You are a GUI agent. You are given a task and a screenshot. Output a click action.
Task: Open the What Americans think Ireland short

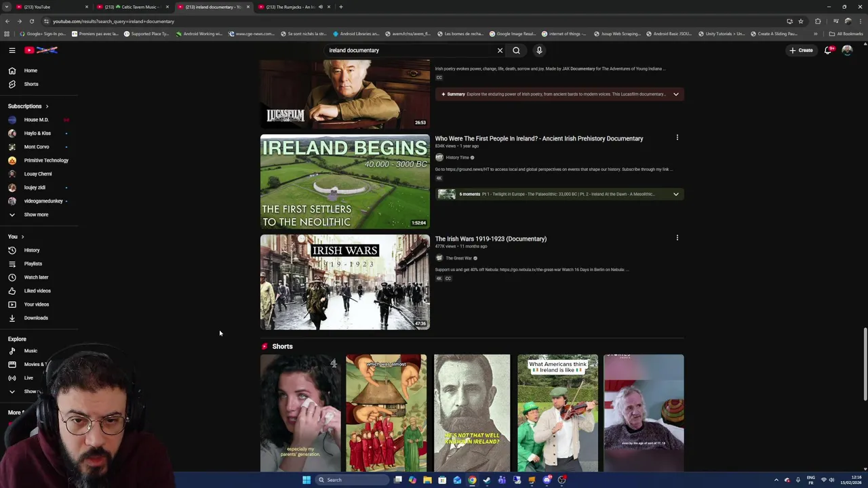[557, 413]
